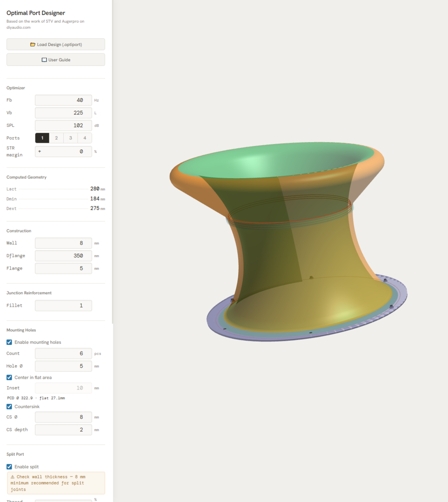This screenshot has width=448, height=502.
Task: Edit the Flange thickness field
Action: [63, 268]
